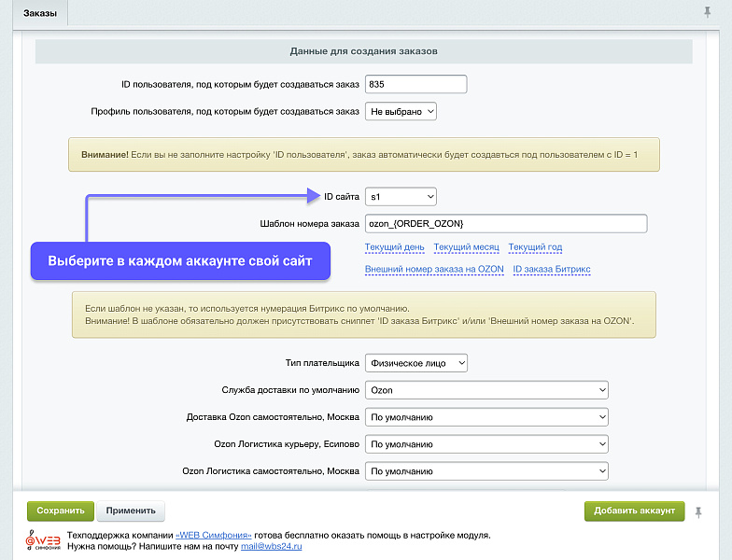Insert the Текущий год snippet
Viewport: 732px width, 560px height.
coord(535,247)
